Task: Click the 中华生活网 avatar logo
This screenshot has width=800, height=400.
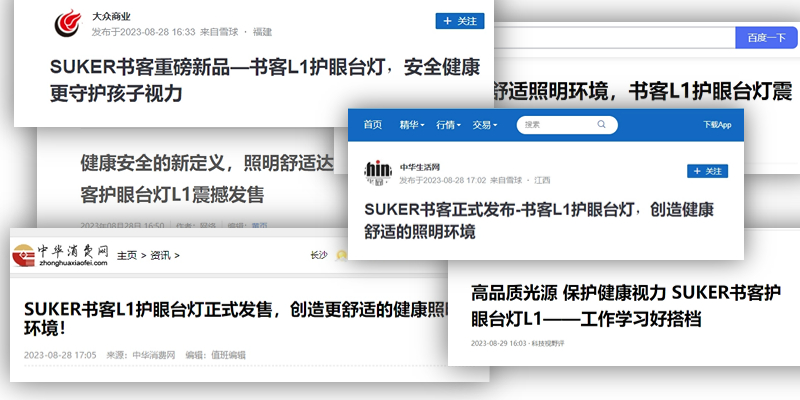Action: coord(378,172)
